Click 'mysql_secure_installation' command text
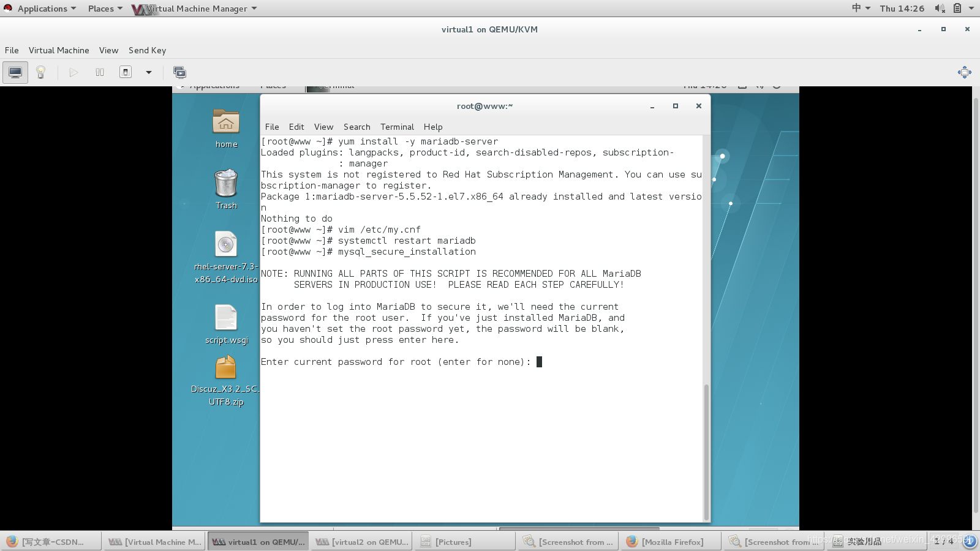Image resolution: width=980 pixels, height=551 pixels. coord(407,252)
